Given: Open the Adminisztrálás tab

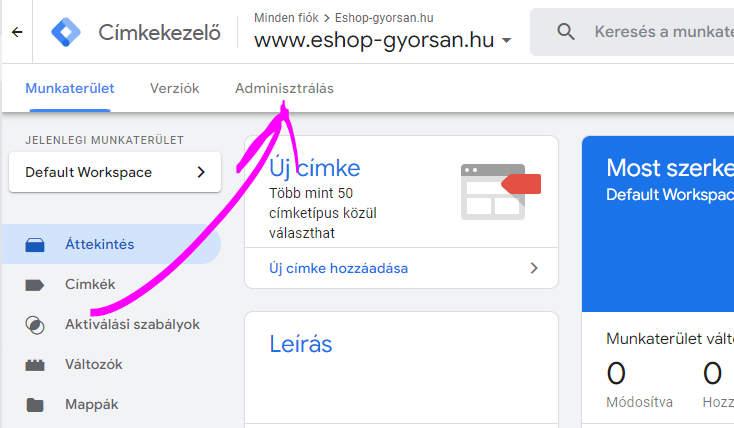Looking at the screenshot, I should click(284, 88).
